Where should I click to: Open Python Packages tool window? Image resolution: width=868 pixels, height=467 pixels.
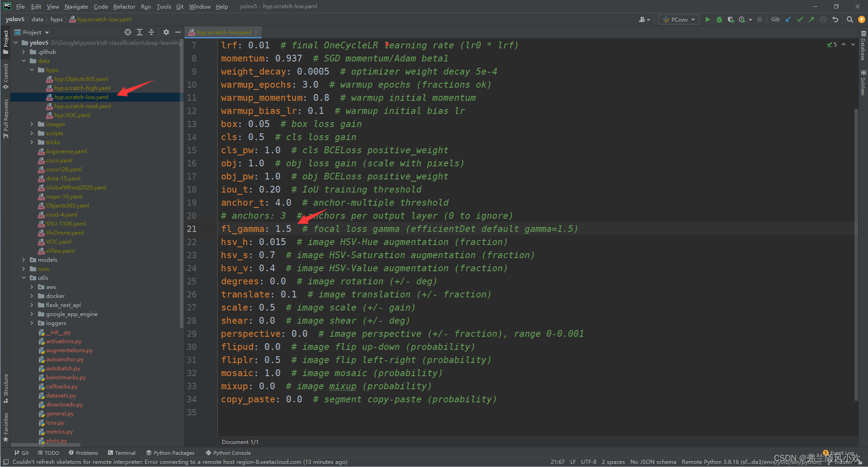click(x=170, y=453)
